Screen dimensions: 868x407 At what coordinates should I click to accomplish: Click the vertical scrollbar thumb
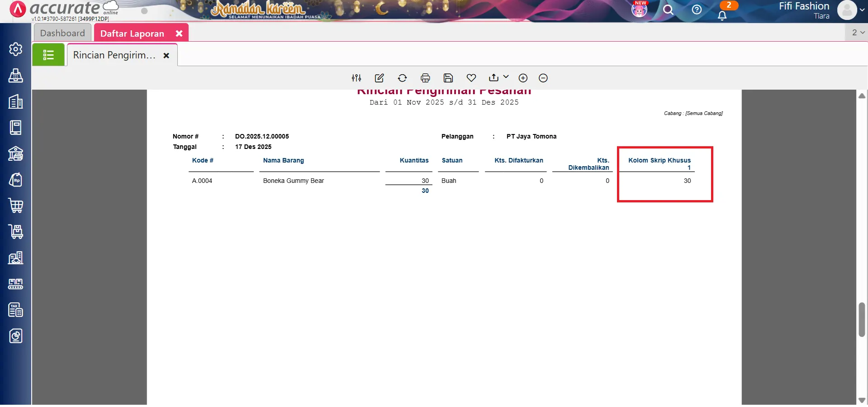pyautogui.click(x=862, y=320)
